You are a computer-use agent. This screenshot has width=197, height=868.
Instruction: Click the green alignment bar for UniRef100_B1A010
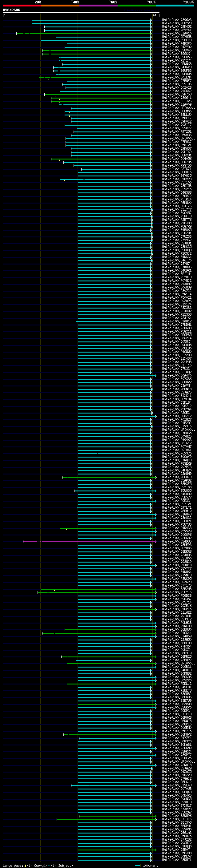pos(84,34)
